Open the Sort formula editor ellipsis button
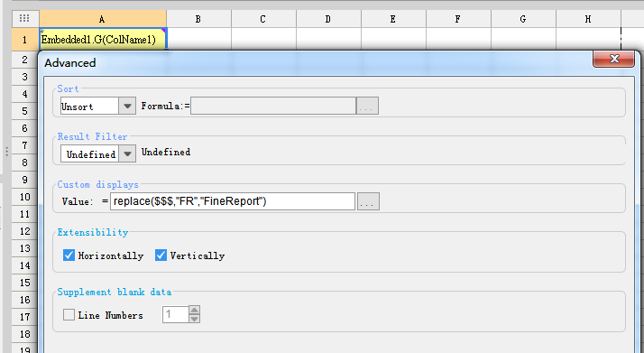644x353 pixels. [367, 106]
